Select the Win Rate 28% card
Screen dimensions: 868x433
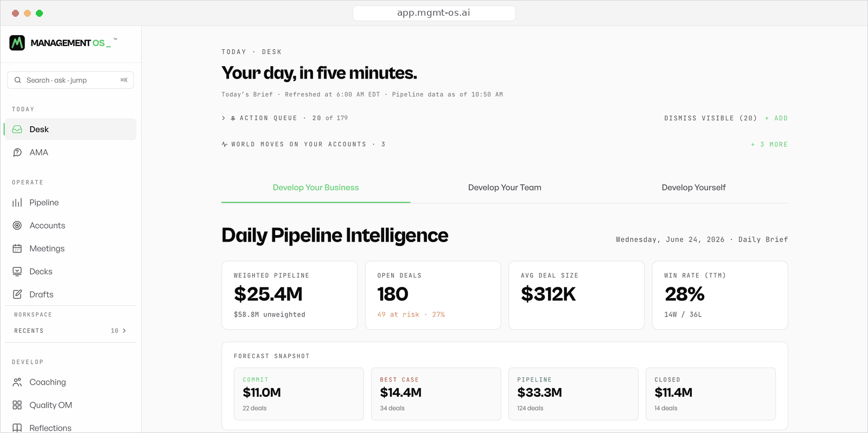720,295
